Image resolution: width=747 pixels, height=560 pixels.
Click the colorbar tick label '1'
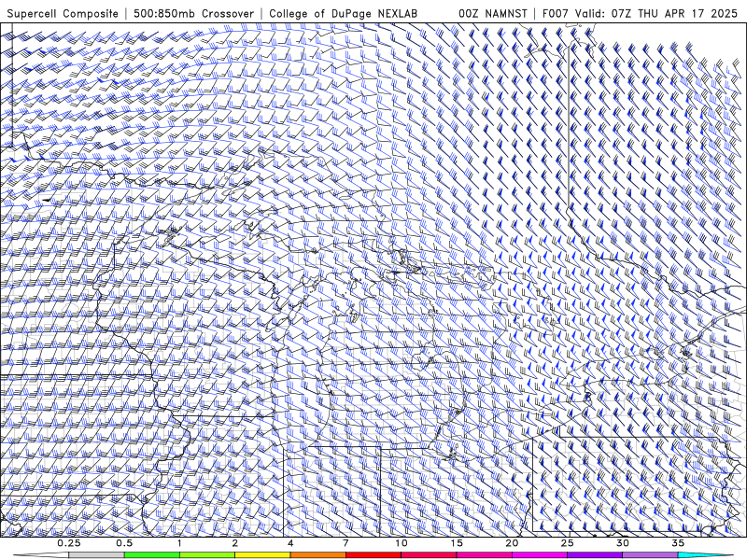(x=179, y=543)
